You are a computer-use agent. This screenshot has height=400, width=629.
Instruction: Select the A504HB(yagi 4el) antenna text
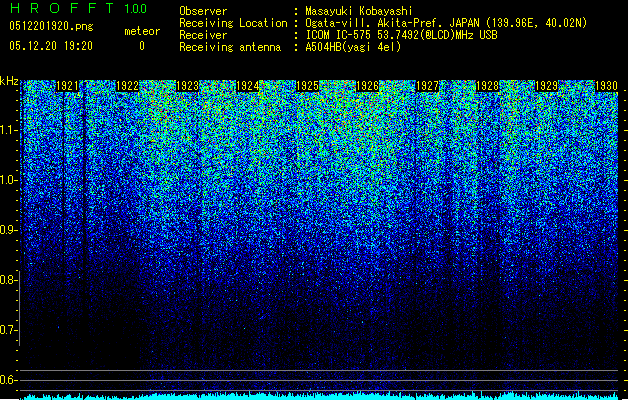[x=353, y=47]
